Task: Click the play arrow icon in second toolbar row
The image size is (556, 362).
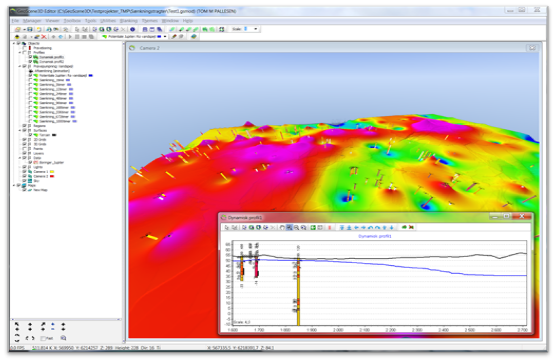Action: (70, 37)
